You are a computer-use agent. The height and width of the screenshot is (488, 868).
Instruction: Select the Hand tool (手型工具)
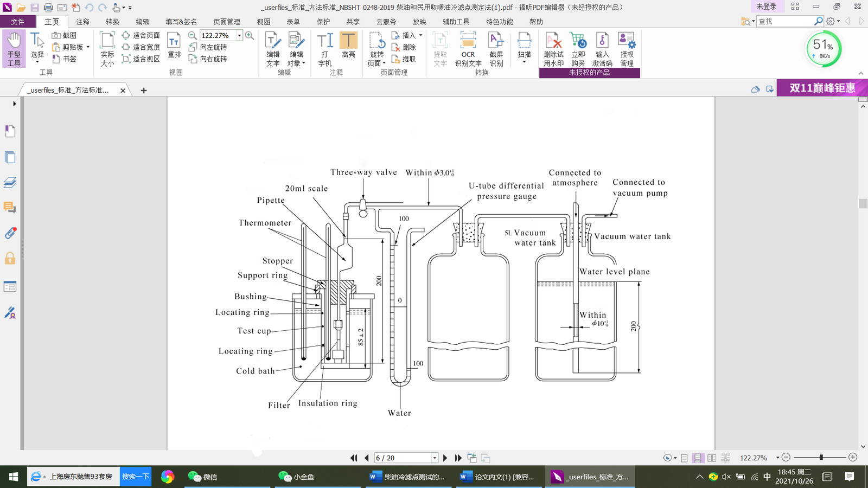pyautogui.click(x=14, y=48)
